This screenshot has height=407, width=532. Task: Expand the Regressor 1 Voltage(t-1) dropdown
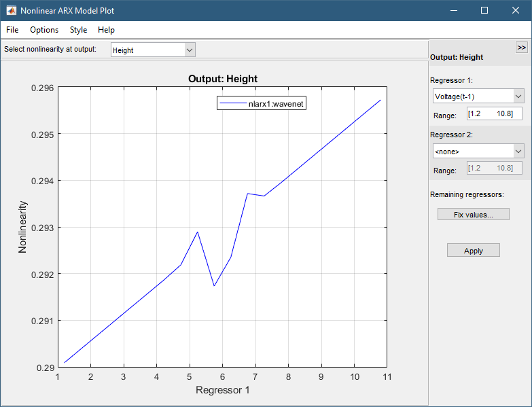pos(478,96)
